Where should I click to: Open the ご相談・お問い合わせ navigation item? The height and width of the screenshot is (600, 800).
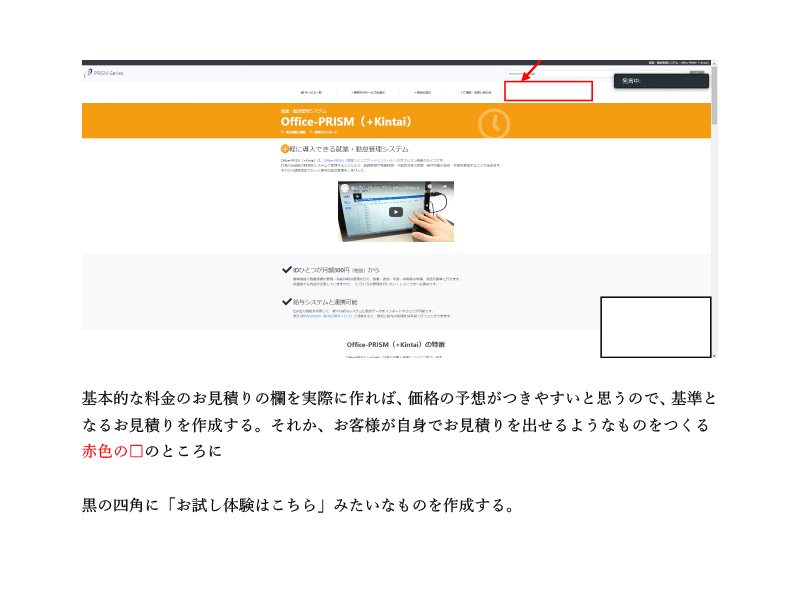tap(476, 92)
